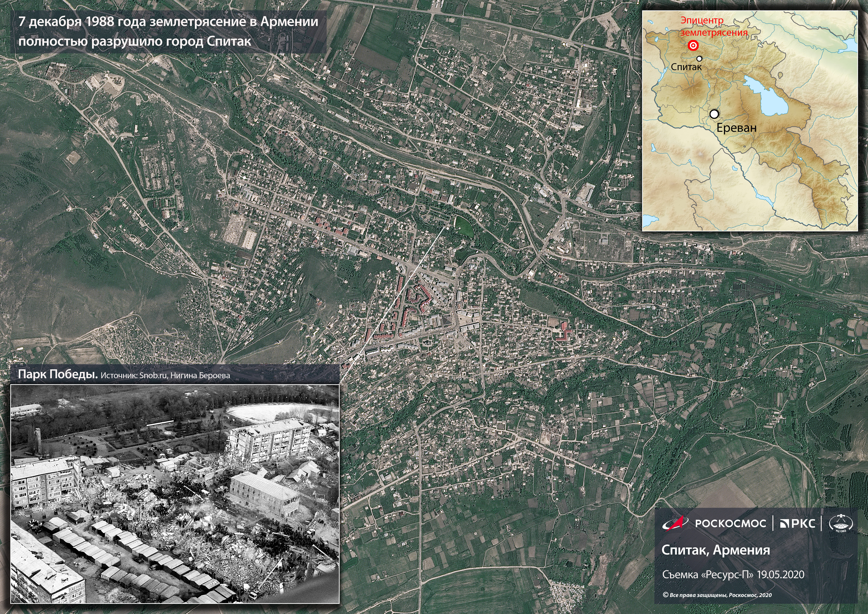Click the Spitak city dot on inset map
Image resolution: width=868 pixels, height=614 pixels.
(699, 59)
